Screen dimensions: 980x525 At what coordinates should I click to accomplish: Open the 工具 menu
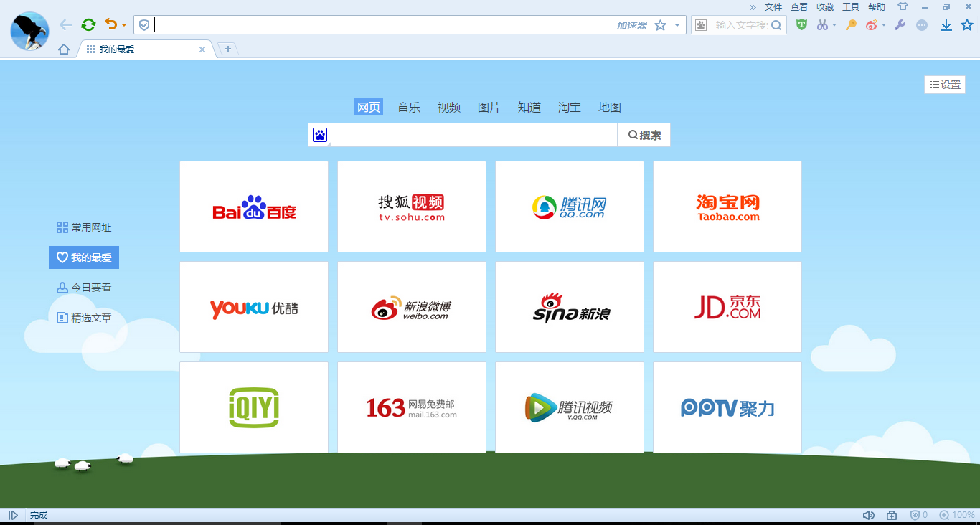tap(851, 7)
